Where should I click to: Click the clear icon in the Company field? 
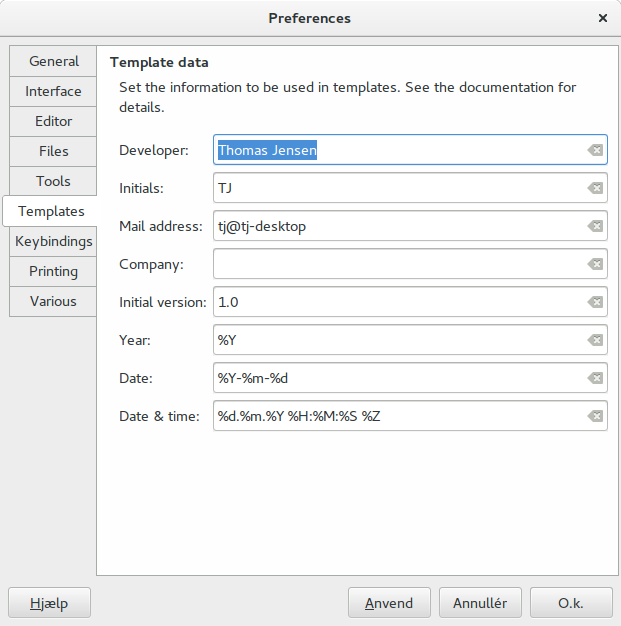595,264
